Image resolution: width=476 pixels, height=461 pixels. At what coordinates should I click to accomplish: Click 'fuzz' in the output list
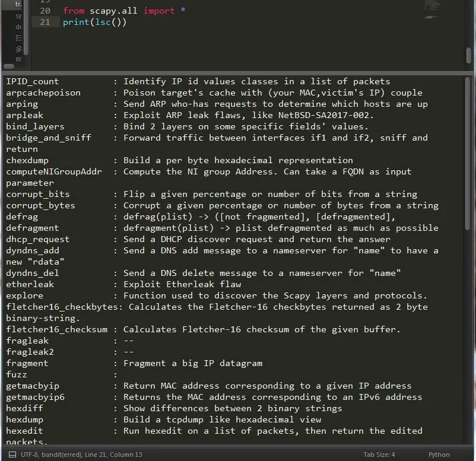pos(17,374)
